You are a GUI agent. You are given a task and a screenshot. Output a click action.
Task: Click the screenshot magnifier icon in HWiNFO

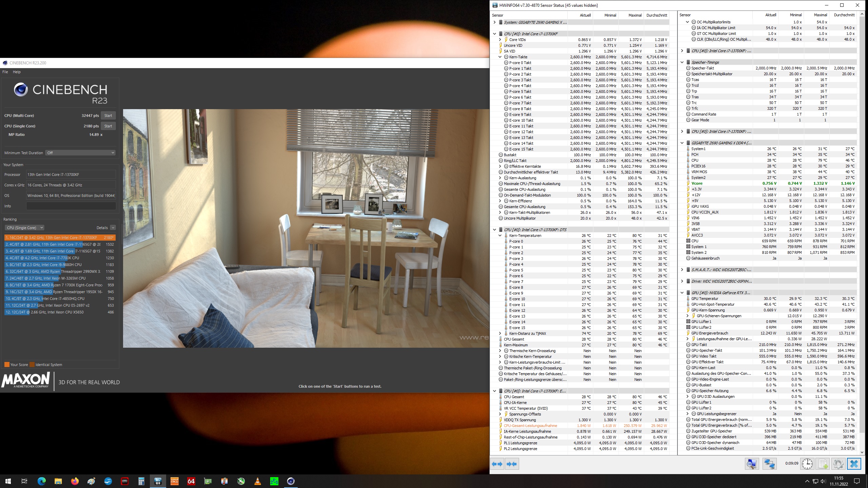click(x=752, y=463)
